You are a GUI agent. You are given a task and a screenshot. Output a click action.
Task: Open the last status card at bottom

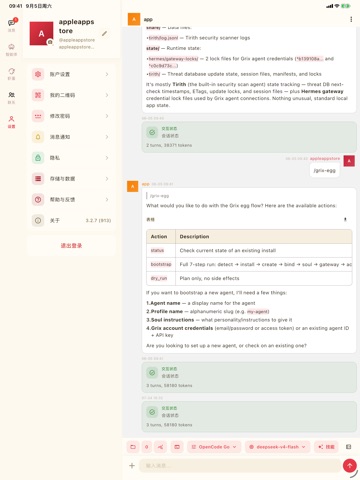[x=249, y=417]
